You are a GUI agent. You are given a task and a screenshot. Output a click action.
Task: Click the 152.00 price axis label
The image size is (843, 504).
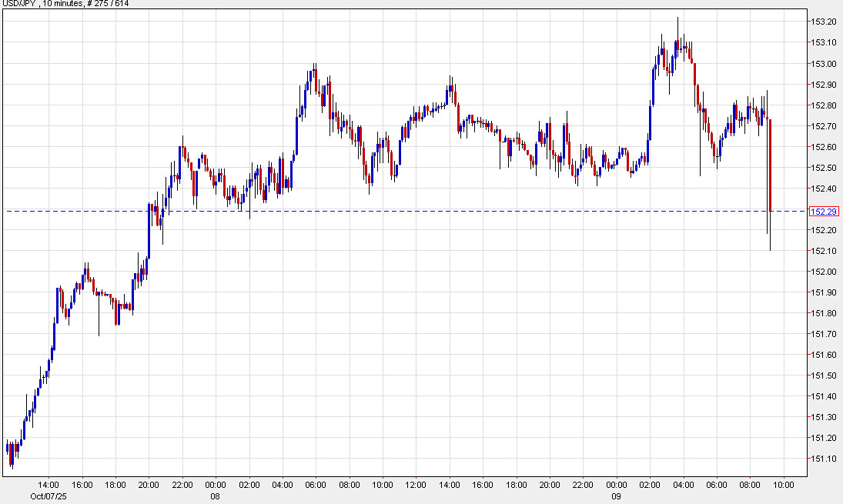pos(824,272)
